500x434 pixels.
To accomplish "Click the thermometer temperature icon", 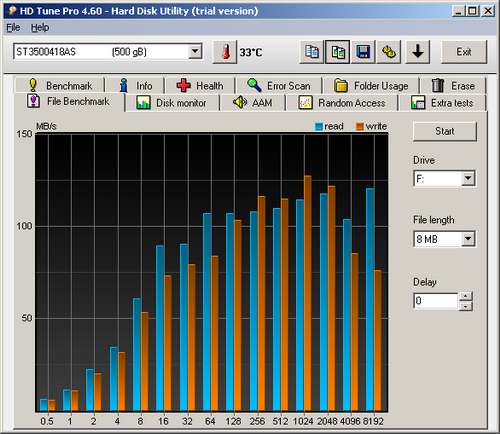I will pos(225,52).
